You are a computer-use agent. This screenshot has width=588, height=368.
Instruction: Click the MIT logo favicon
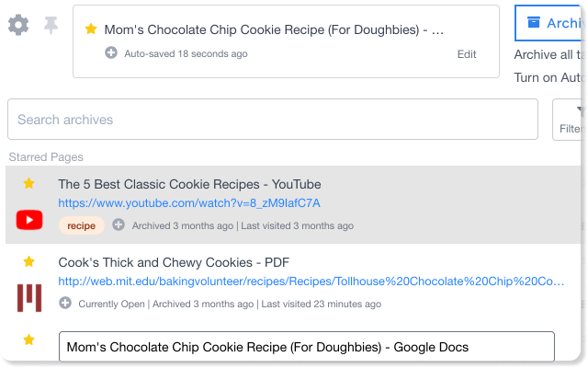[29, 298]
